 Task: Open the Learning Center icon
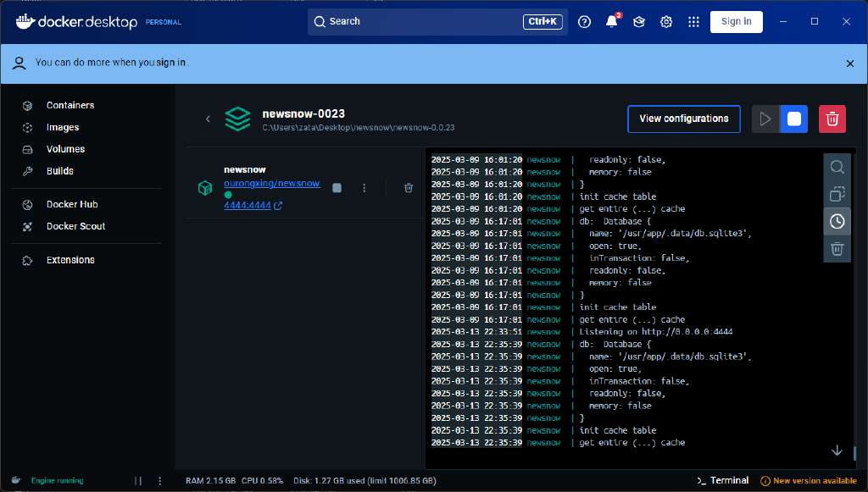pos(639,21)
